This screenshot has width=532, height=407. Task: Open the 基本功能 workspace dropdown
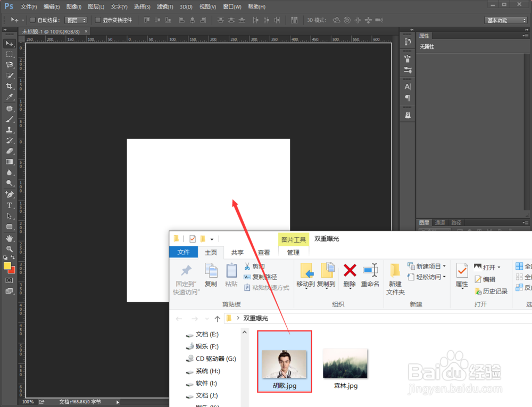click(x=505, y=20)
